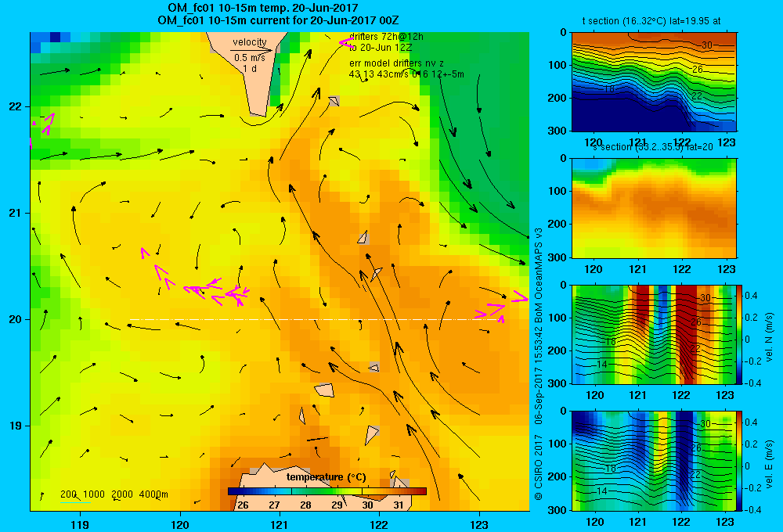Click the 29 tick on the temperature colorbar
This screenshot has height=532, width=783.
pos(337,505)
